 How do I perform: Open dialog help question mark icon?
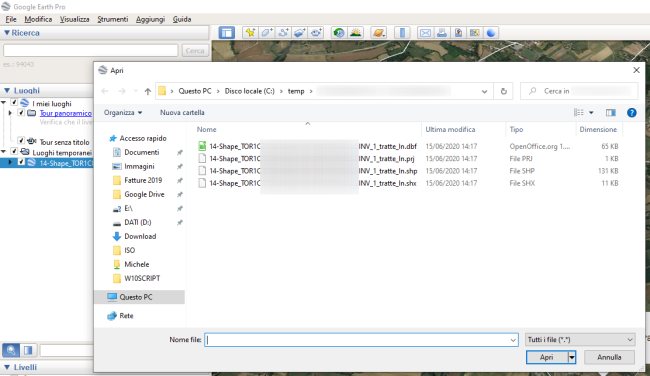(x=631, y=112)
